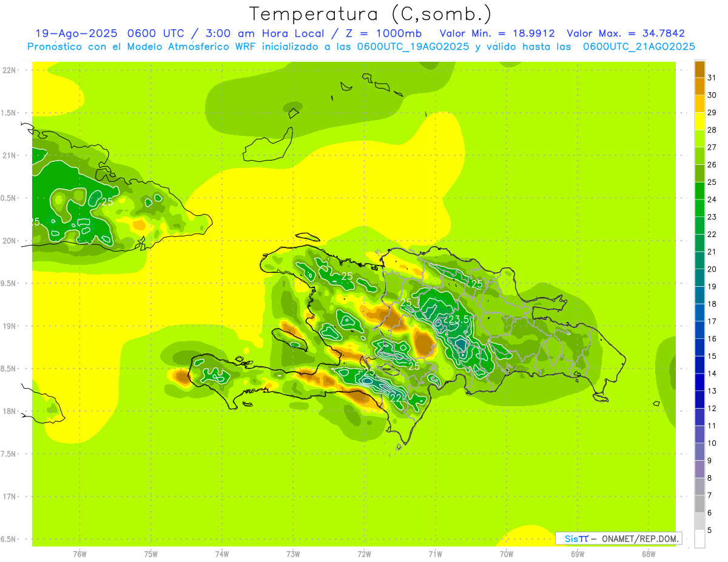
Task: Click the "22N" latitude axis label
Action: [10, 70]
